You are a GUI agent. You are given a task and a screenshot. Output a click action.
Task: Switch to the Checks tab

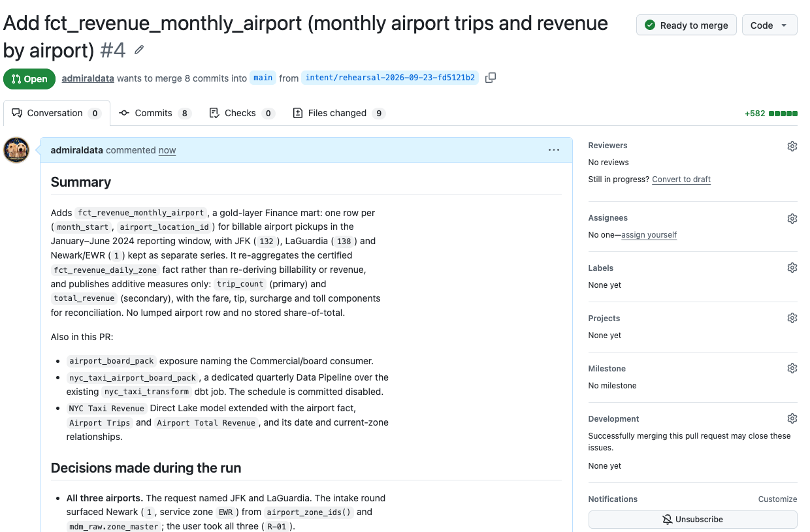pos(241,113)
